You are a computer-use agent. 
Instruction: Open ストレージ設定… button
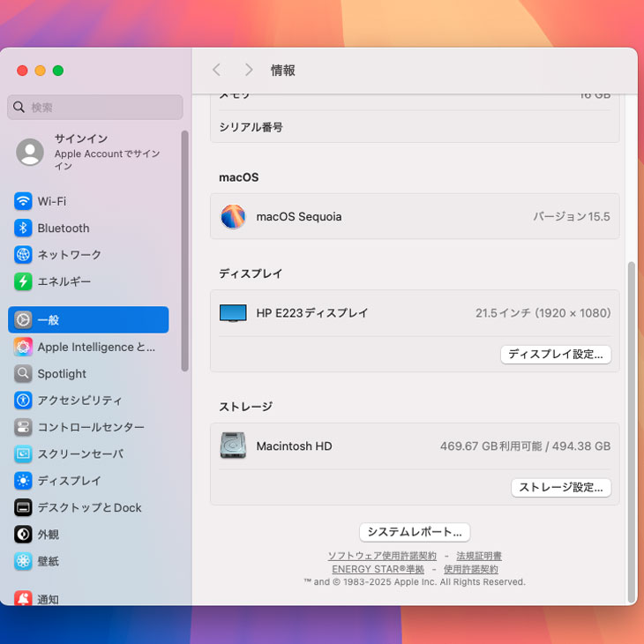561,488
